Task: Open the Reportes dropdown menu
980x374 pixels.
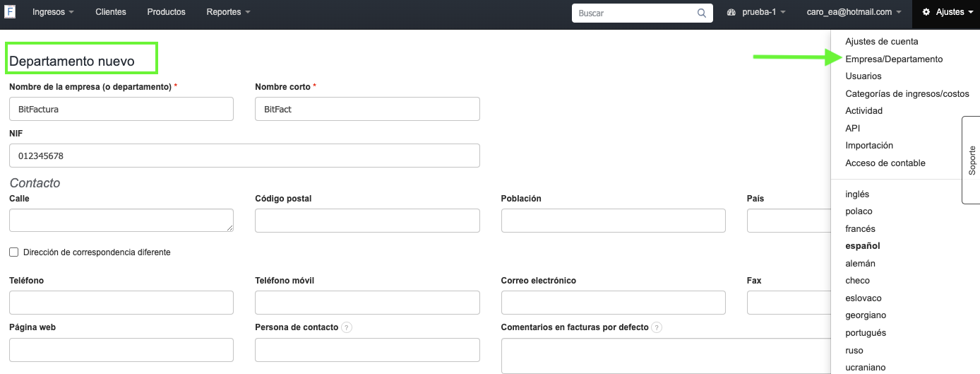Action: [x=228, y=13]
